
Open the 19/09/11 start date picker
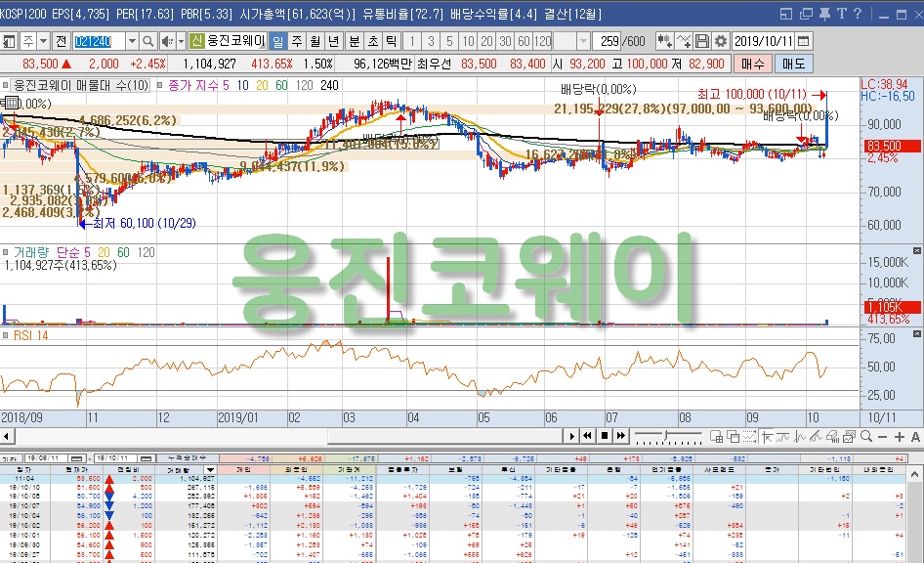(x=77, y=458)
